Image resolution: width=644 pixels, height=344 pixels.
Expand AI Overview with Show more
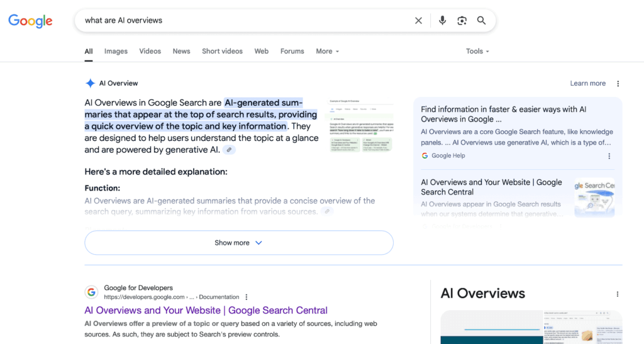click(238, 243)
